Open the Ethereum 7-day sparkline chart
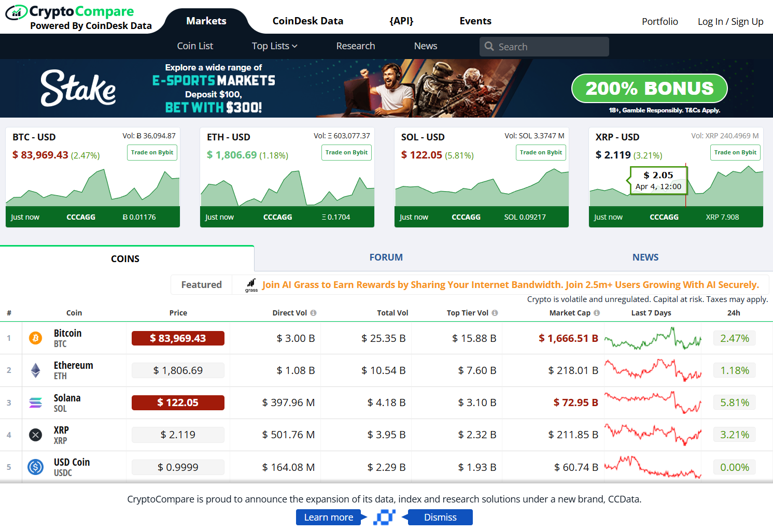This screenshot has height=532, width=773. pos(653,370)
